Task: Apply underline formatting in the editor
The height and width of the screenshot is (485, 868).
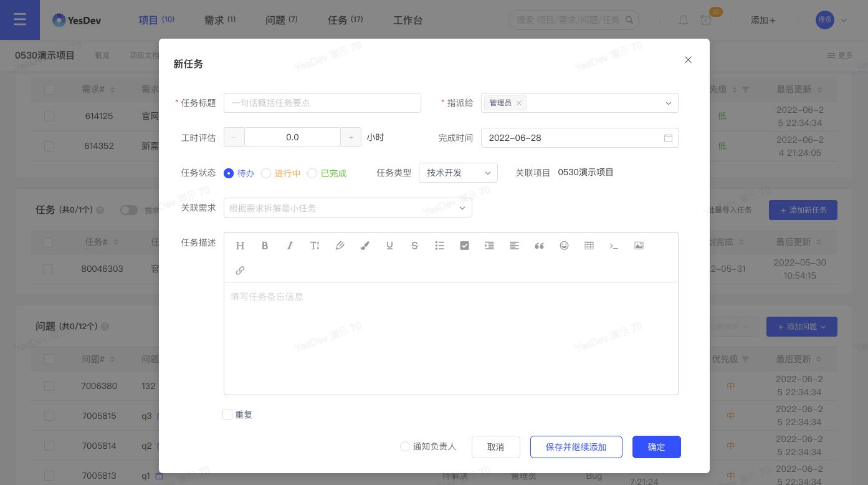Action: [389, 246]
